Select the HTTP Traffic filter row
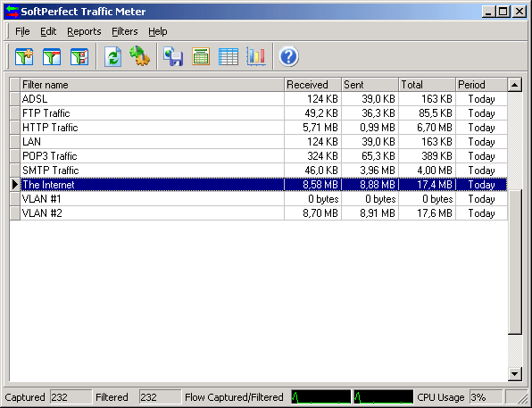 (259, 128)
